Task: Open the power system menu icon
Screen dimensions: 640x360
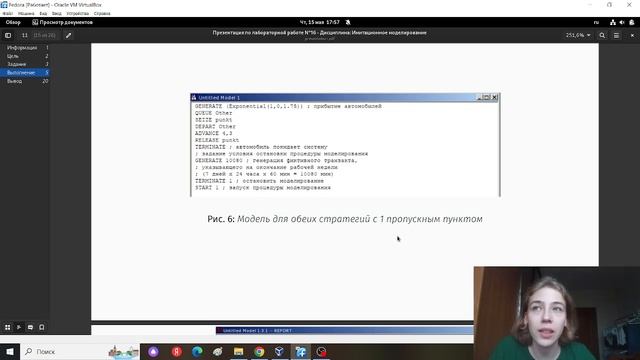Action: [x=632, y=22]
